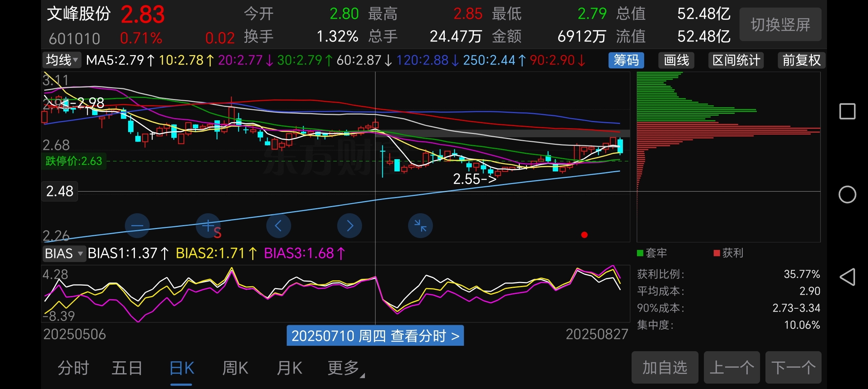Image resolution: width=868 pixels, height=389 pixels.
Task: Tap the 获利比例 35.77% value
Action: [x=802, y=274]
